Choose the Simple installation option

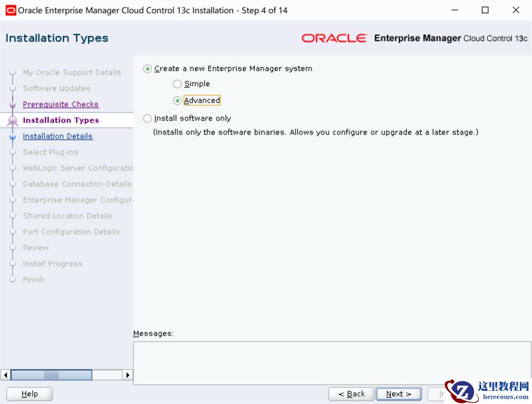click(x=177, y=84)
